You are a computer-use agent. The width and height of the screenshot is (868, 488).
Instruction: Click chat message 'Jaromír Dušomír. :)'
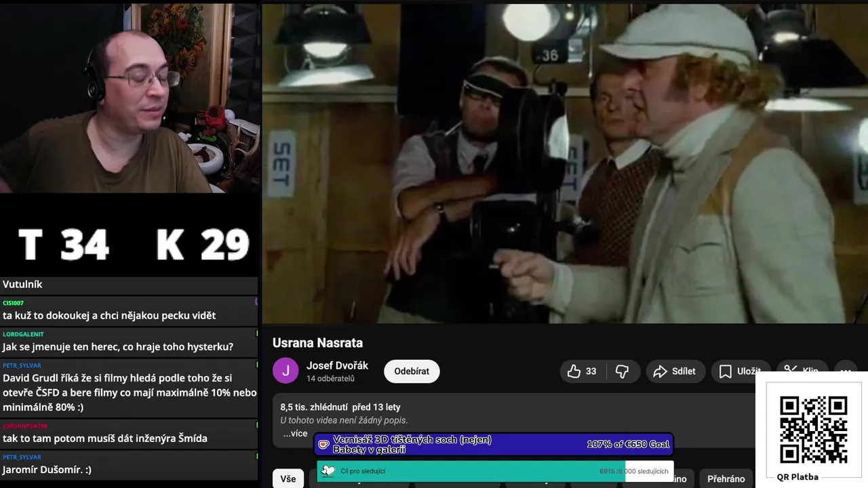[x=47, y=469]
